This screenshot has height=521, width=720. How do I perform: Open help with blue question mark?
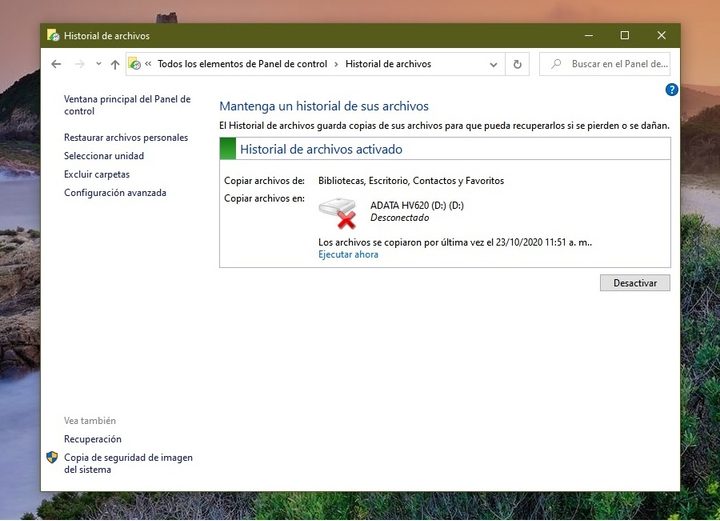(671, 90)
